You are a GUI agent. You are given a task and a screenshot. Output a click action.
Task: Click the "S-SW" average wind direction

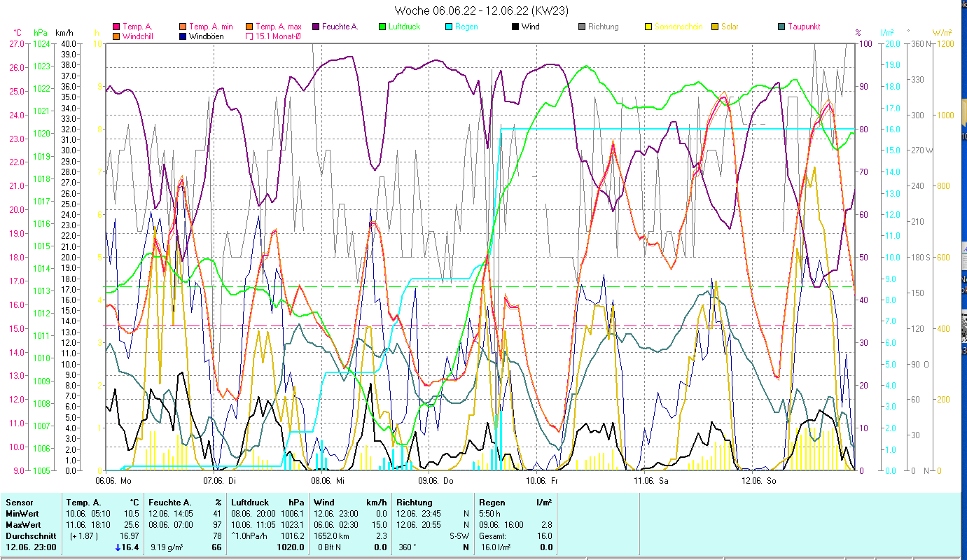point(459,536)
